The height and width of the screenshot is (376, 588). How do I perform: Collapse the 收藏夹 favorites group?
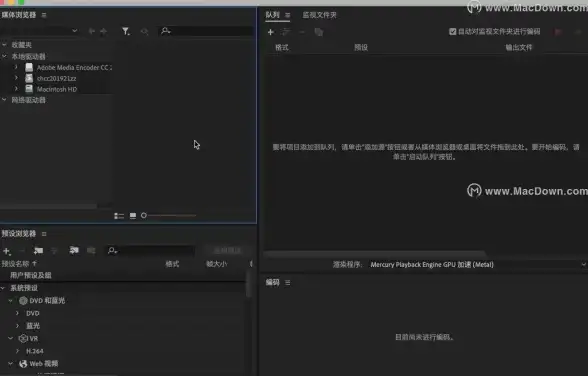click(x=4, y=45)
